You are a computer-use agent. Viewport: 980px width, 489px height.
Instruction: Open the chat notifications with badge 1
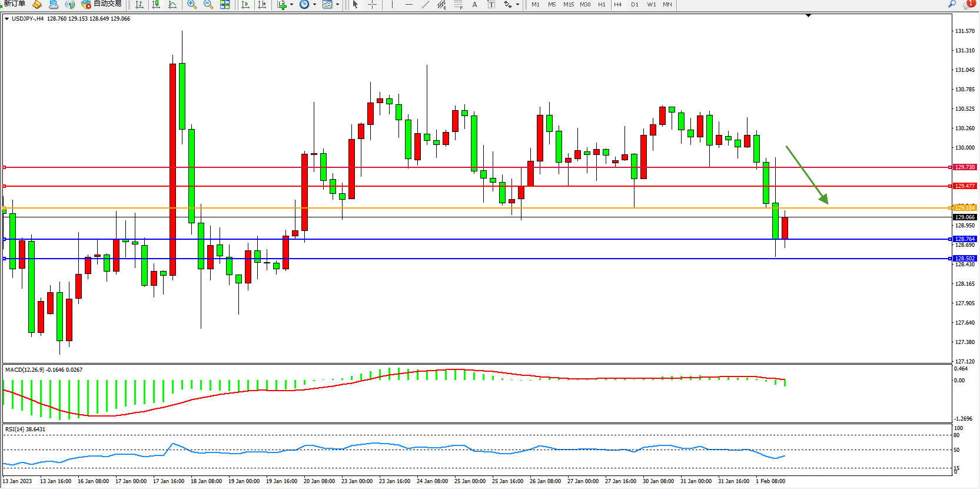(x=969, y=4)
